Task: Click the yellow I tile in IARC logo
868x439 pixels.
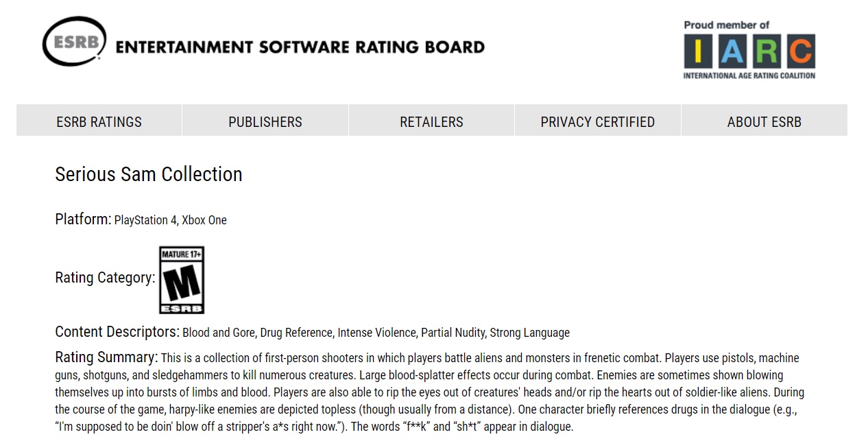Action: pos(697,51)
